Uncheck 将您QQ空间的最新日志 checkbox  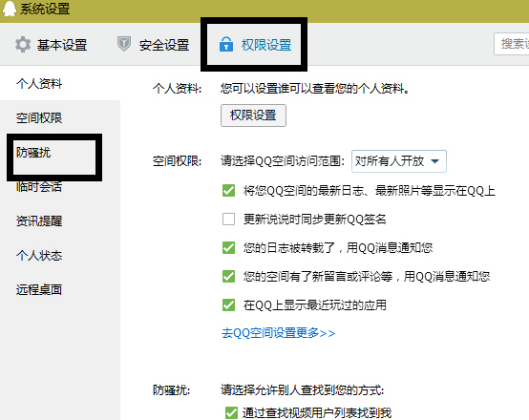click(228, 191)
